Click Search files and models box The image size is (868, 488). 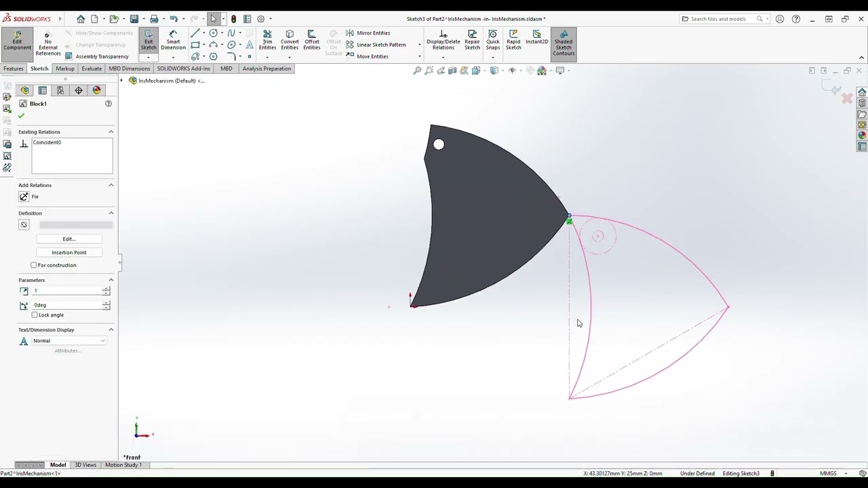719,19
